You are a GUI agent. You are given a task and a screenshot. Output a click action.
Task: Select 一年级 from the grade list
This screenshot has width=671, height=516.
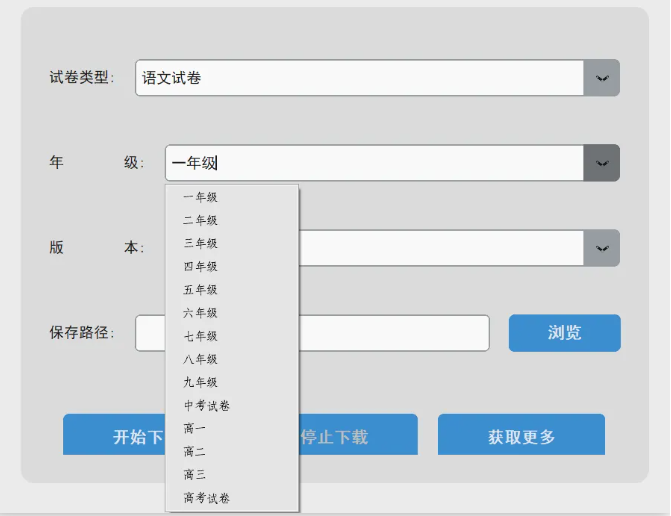click(201, 197)
